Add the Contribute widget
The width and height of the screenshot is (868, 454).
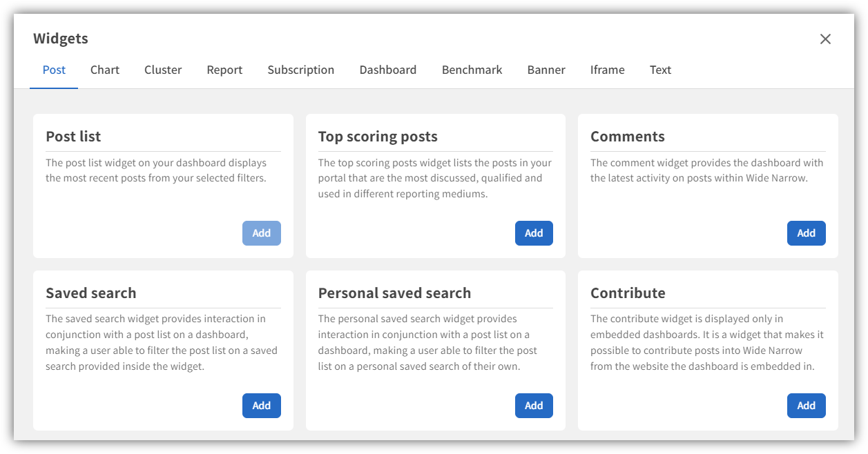pyautogui.click(x=806, y=406)
